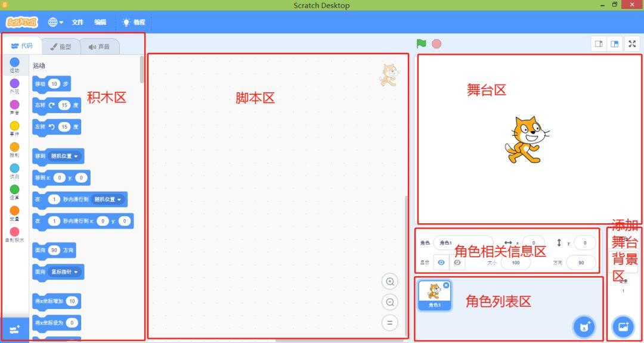This screenshot has height=343, width=644.
Task: Click the 90 value in 面向 方向 block
Action: 54,250
